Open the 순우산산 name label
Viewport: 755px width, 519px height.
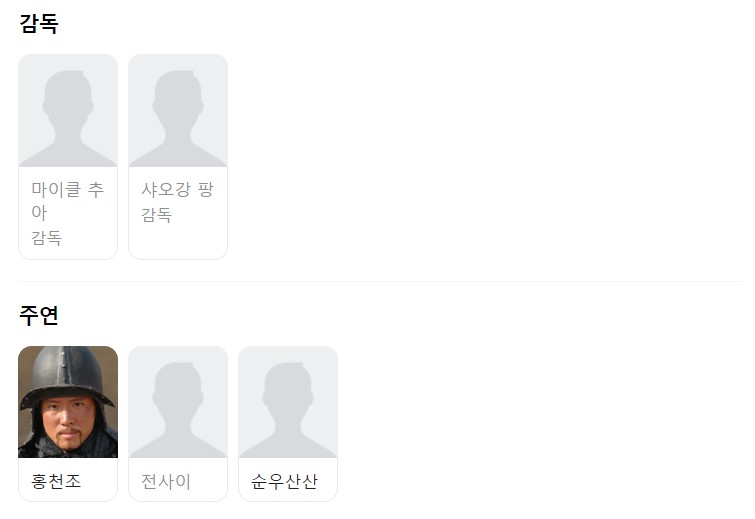284,481
